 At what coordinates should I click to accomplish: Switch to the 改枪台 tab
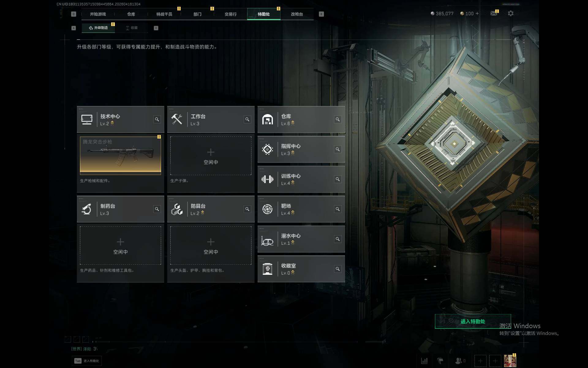pos(297,14)
